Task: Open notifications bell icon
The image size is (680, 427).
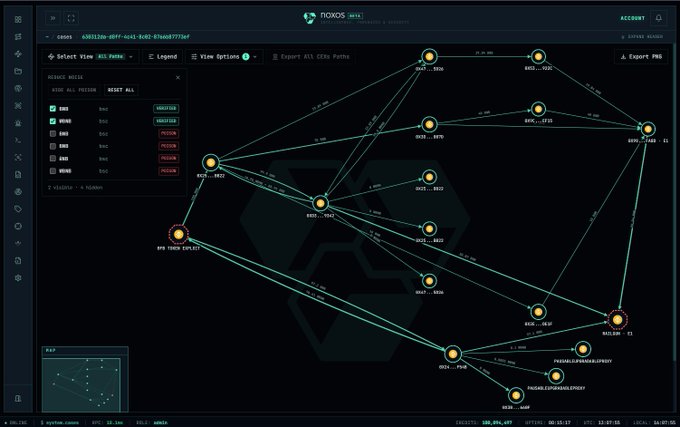Action: (x=658, y=18)
